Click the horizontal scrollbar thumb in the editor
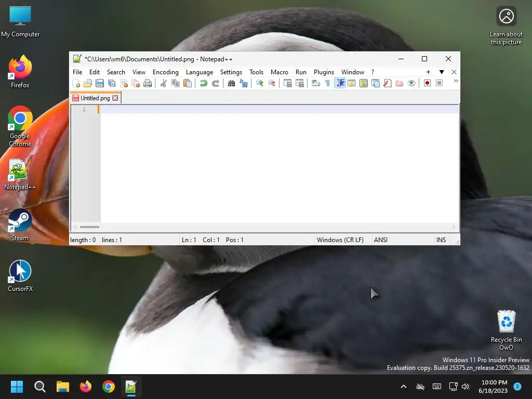The height and width of the screenshot is (399, 532). click(89, 227)
